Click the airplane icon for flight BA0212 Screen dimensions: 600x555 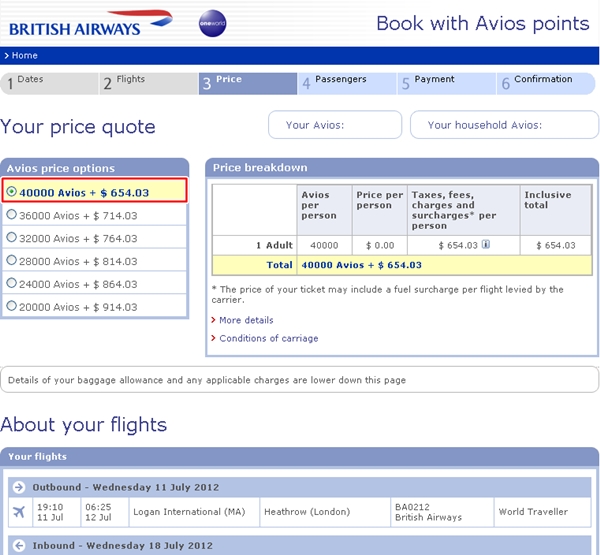(19, 512)
